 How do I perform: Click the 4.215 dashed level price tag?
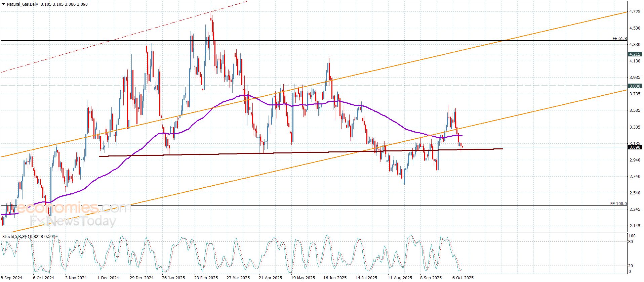click(x=635, y=54)
